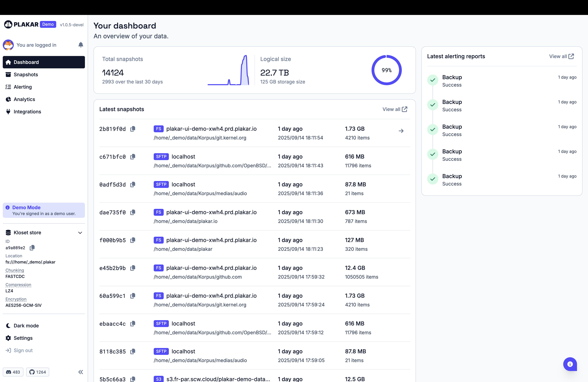588x382 pixels.
Task: Open snapshot 2b819f0d with the arrow icon
Action: (401, 131)
